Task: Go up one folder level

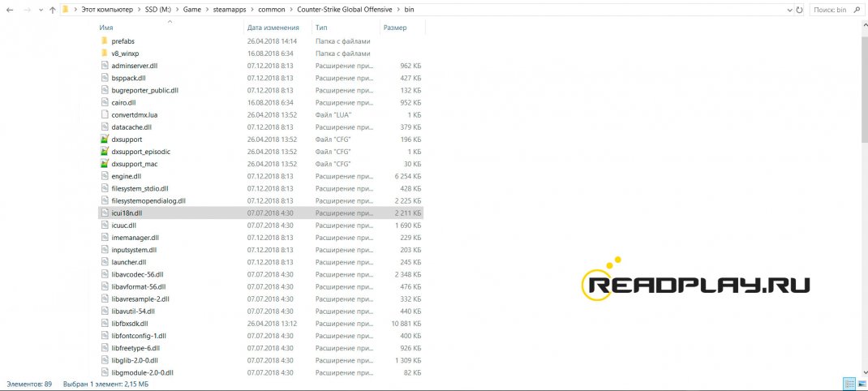Action: click(53, 10)
